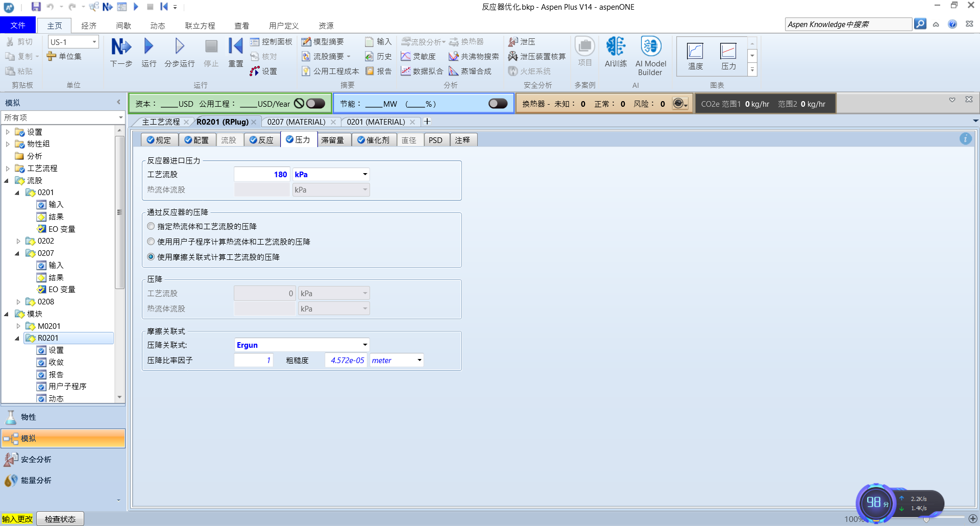
Task: Toggle the economics 资本 activation switch
Action: pyautogui.click(x=315, y=104)
